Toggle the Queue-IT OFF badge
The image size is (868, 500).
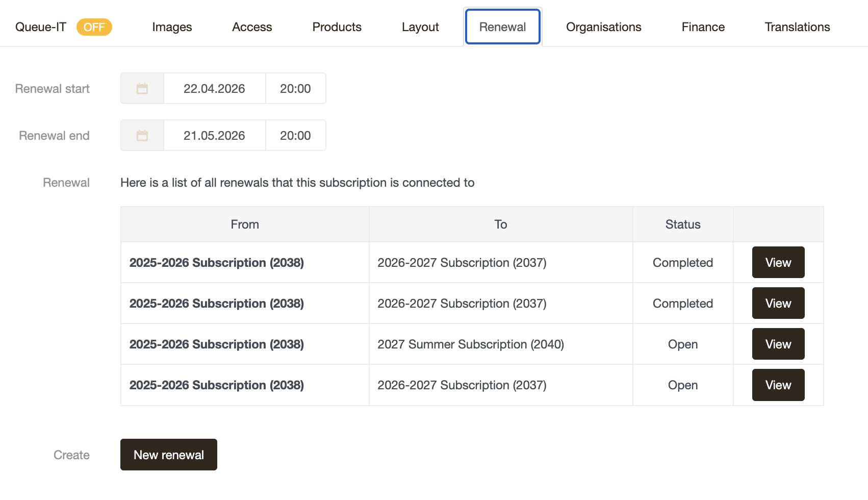pos(94,27)
